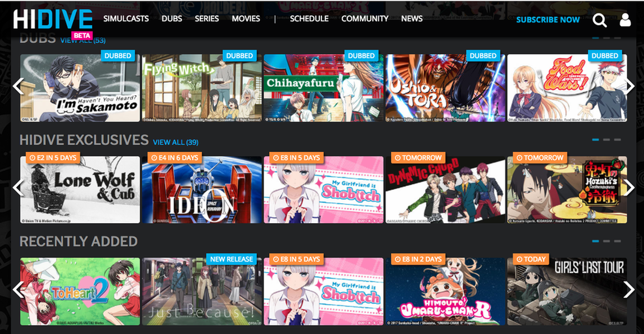This screenshot has width=644, height=334.
Task: Open Dynamic Chord thumbnail
Action: point(445,190)
